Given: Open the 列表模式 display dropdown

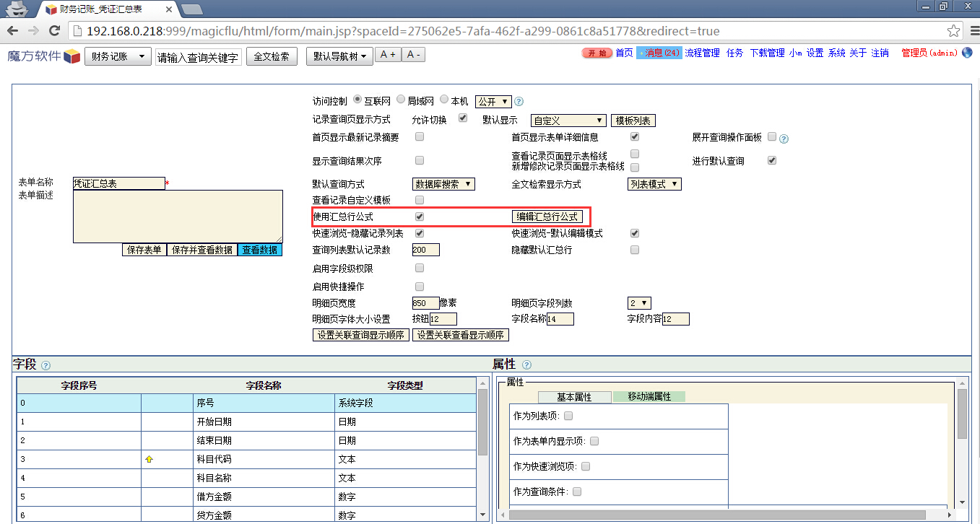Looking at the screenshot, I should coord(654,184).
